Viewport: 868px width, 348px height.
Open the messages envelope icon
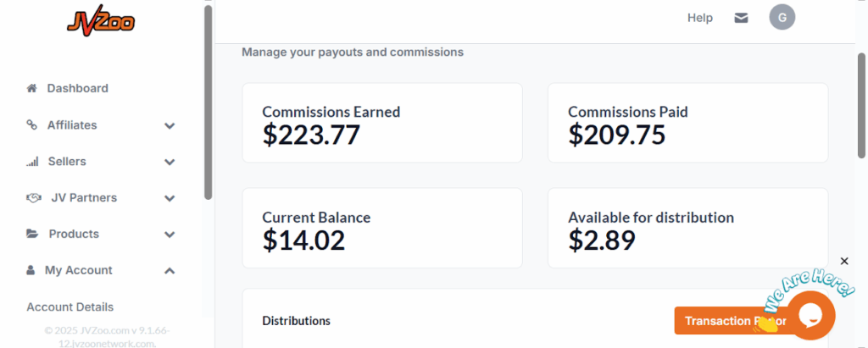(x=741, y=18)
